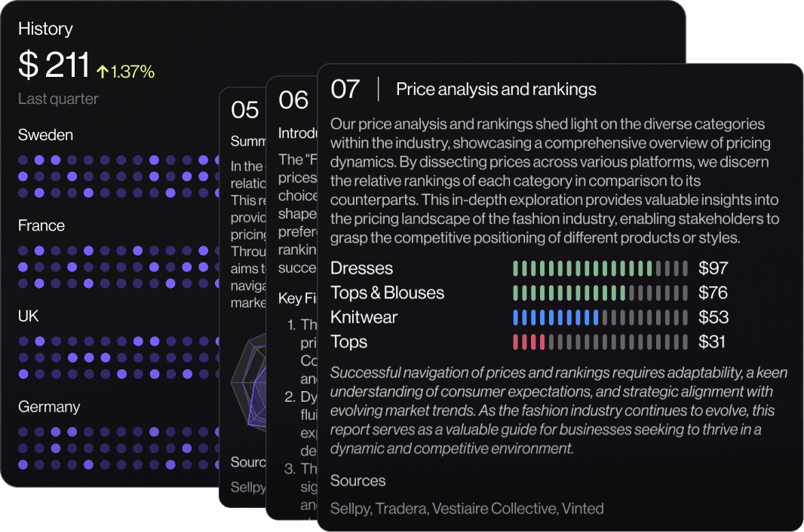This screenshot has height=532, width=804.
Task: Click the Sellpy, Tradera, Vestiaire Collective, Vinted sources
Action: tap(466, 509)
